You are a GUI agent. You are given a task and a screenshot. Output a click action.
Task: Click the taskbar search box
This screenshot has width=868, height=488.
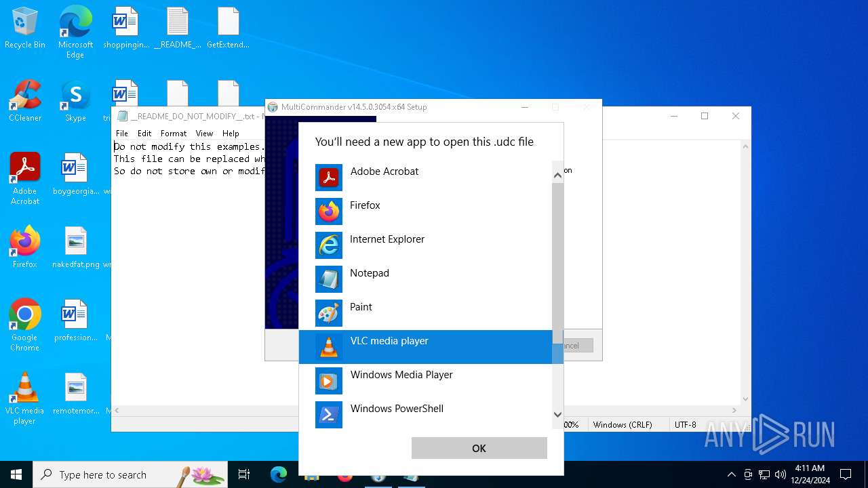(x=130, y=474)
